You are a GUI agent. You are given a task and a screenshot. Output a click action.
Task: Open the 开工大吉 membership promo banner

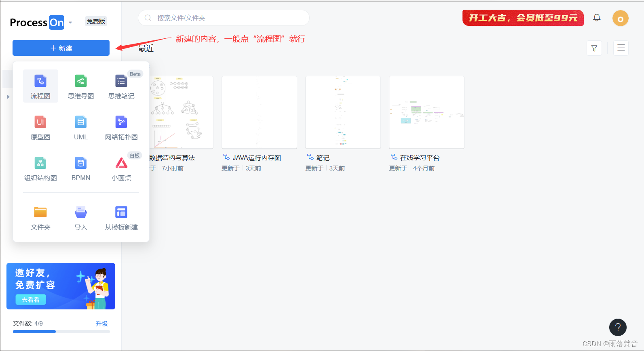click(x=523, y=18)
